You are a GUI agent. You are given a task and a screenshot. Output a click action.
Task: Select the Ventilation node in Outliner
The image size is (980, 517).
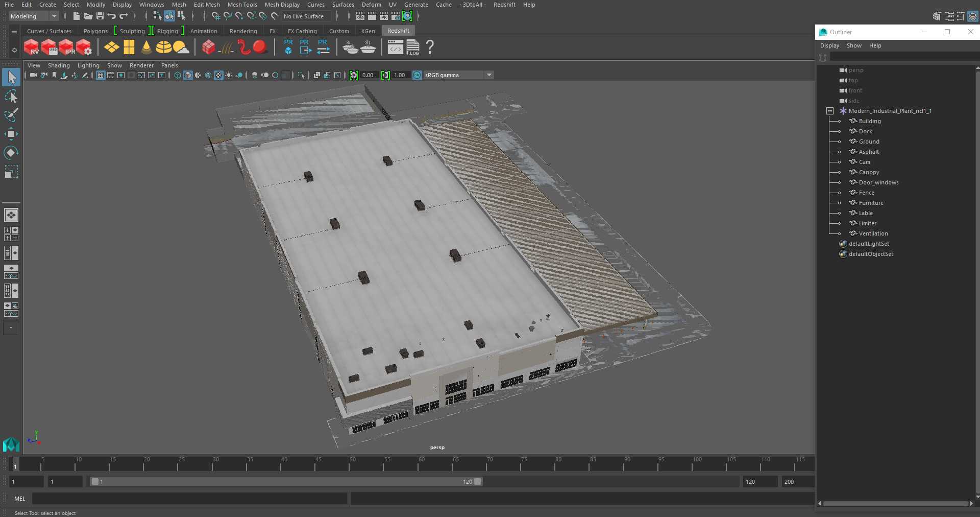coord(873,233)
